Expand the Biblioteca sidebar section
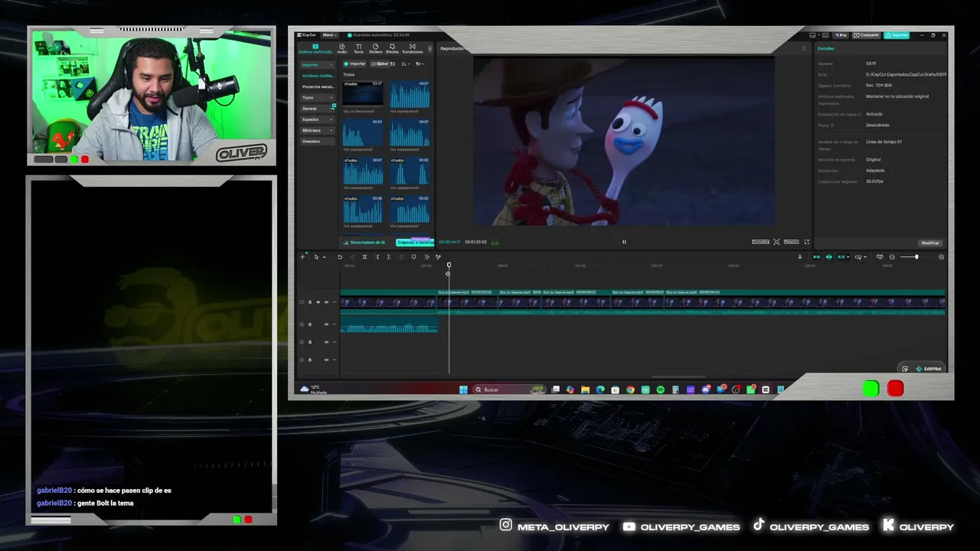This screenshot has height=551, width=980. click(x=317, y=130)
